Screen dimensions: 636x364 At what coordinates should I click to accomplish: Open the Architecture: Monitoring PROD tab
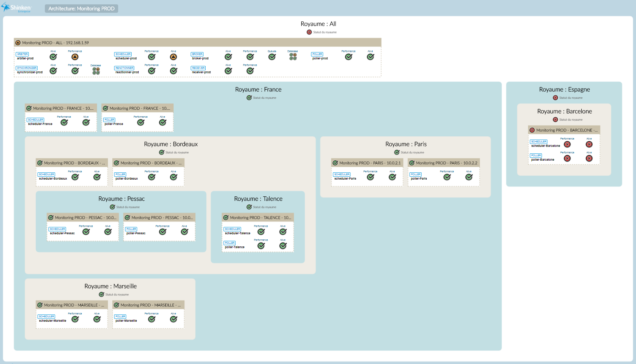tap(81, 8)
